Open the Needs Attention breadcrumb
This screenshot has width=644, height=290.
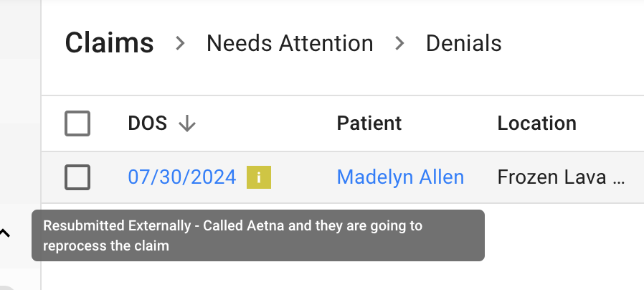(x=290, y=43)
